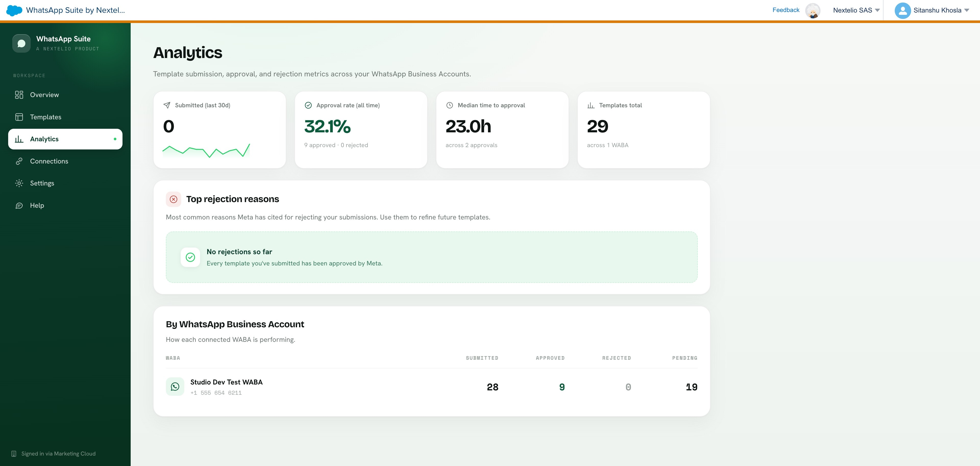The width and height of the screenshot is (980, 466).
Task: Click the Templates total value 29
Action: tap(598, 126)
